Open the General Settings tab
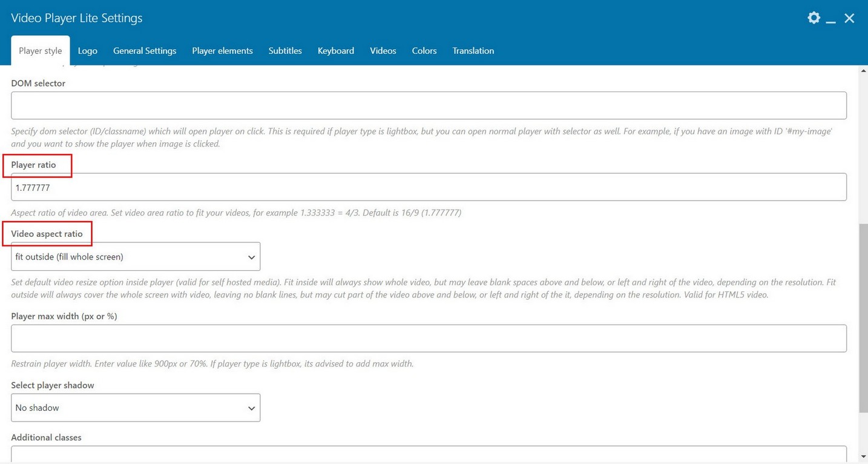 click(x=145, y=51)
